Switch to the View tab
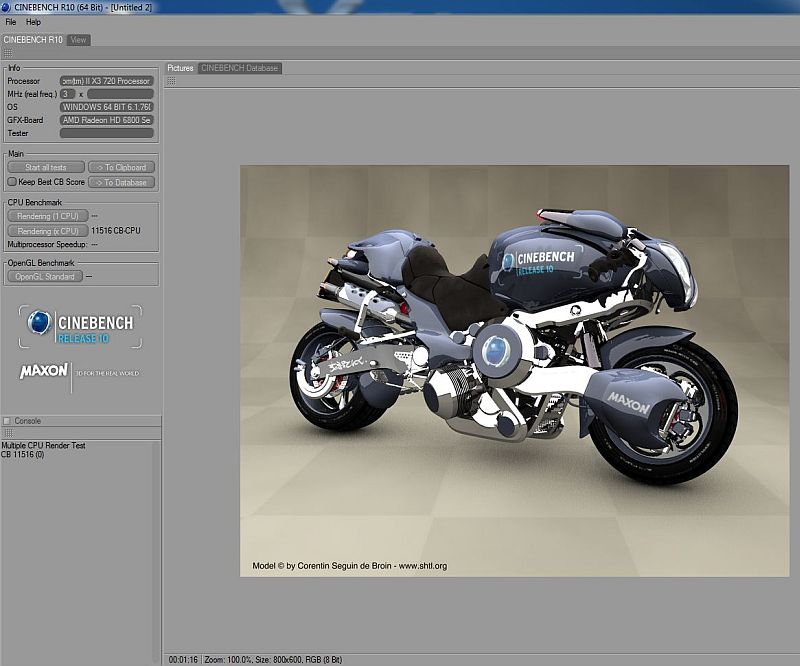This screenshot has height=666, width=800. coord(78,40)
